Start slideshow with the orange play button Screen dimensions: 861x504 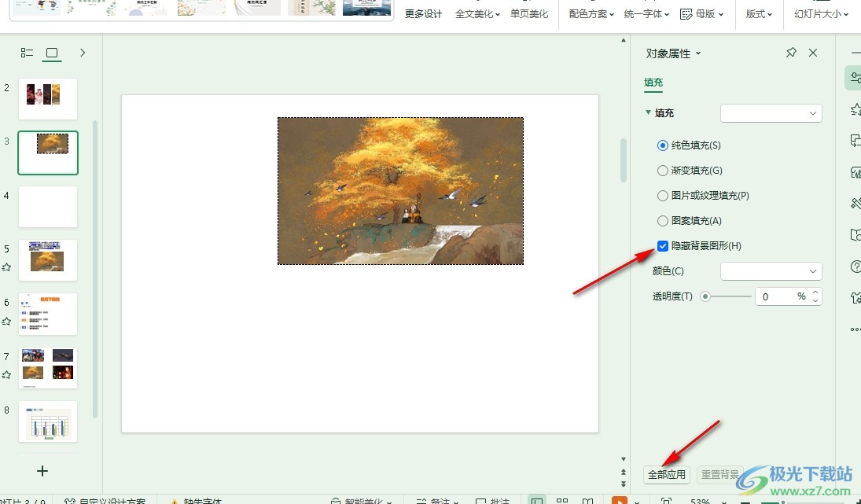(619, 500)
